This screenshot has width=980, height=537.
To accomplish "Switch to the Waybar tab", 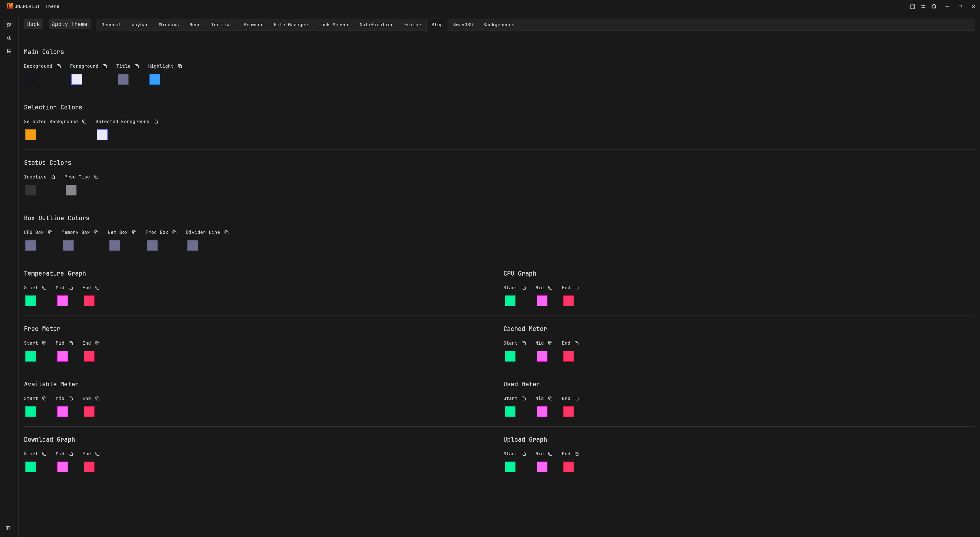I will pyautogui.click(x=140, y=25).
